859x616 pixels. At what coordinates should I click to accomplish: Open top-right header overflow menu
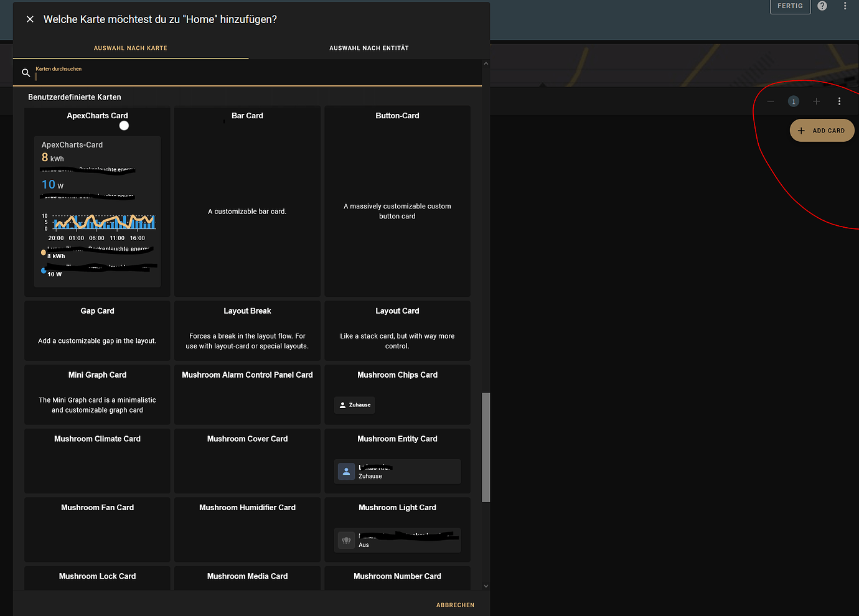coord(845,6)
